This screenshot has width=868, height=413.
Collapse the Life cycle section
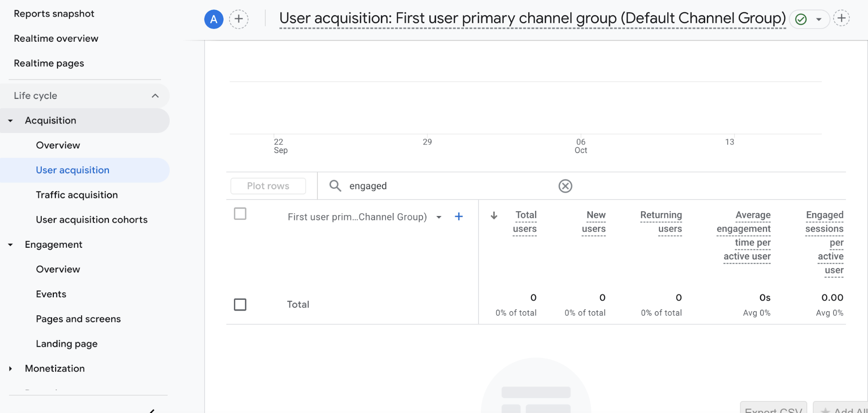(x=155, y=95)
